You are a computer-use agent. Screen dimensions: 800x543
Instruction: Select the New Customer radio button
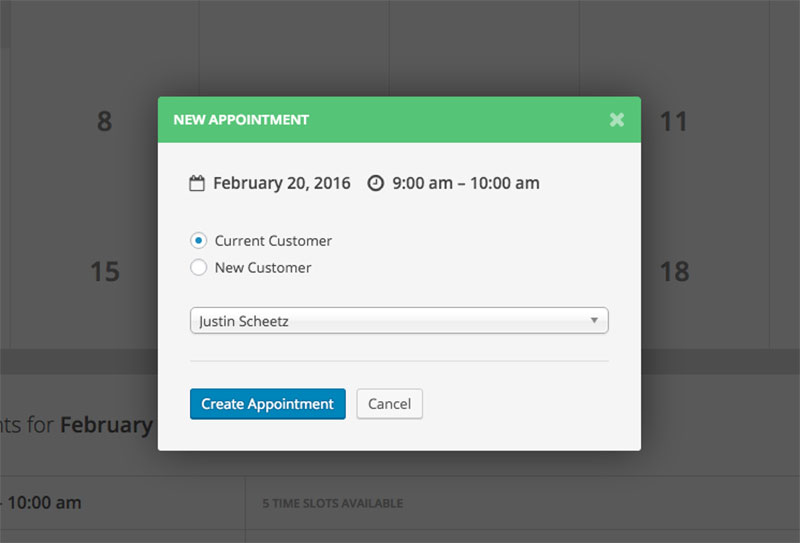198,267
